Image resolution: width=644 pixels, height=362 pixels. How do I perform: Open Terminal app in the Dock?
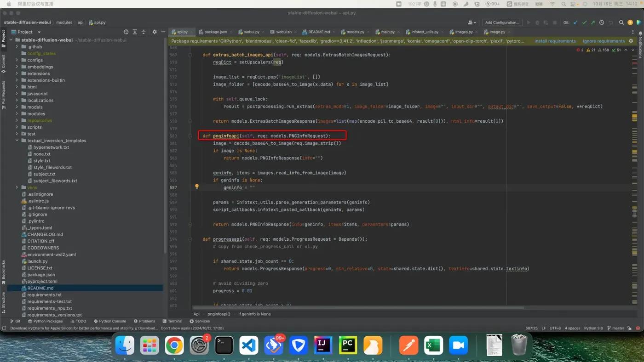(x=224, y=345)
